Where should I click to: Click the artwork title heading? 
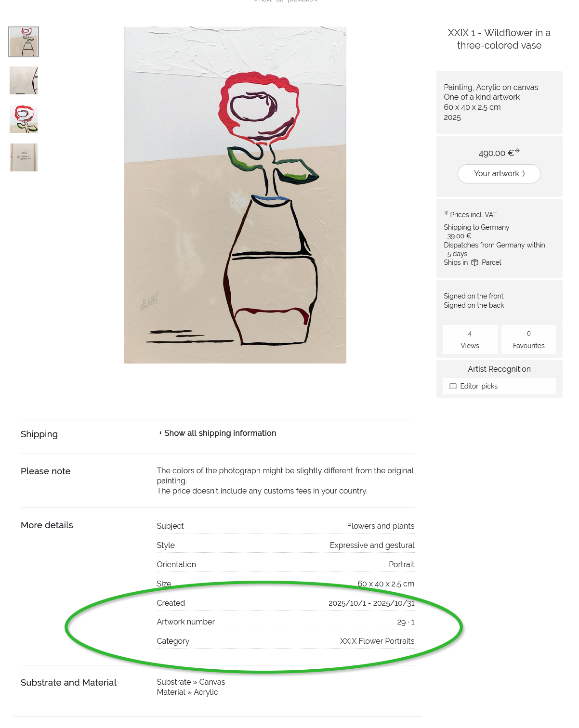tap(499, 39)
